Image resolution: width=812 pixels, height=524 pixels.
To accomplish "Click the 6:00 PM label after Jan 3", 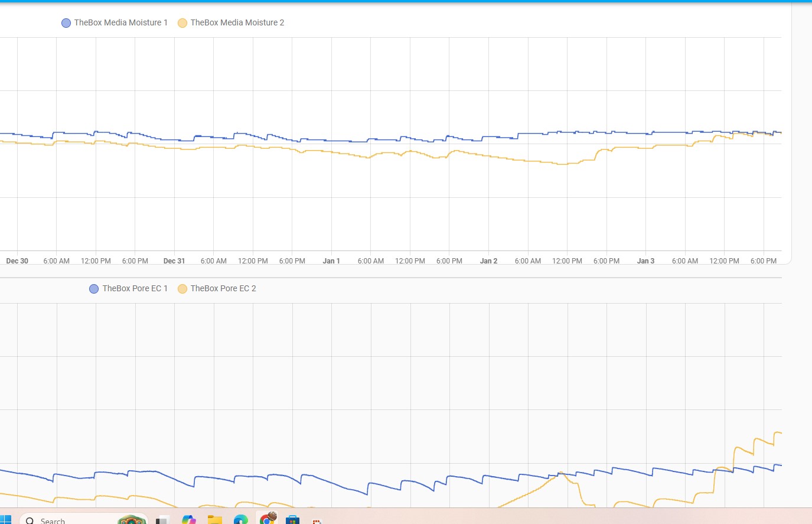I will [764, 261].
